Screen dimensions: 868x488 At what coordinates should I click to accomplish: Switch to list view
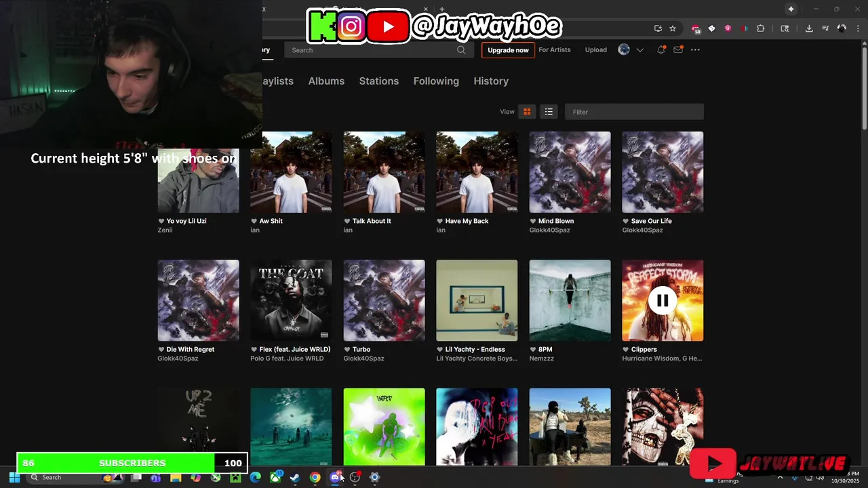pos(549,112)
